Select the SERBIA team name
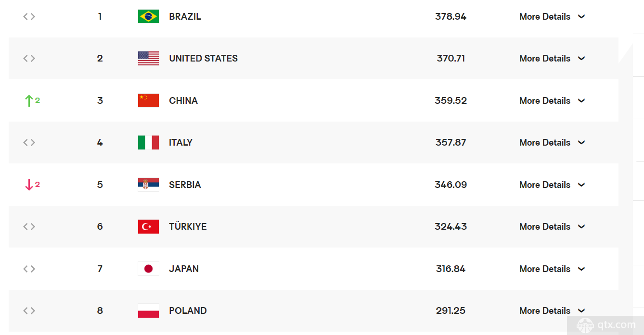Viewport: 644px width, 335px height. 185,185
